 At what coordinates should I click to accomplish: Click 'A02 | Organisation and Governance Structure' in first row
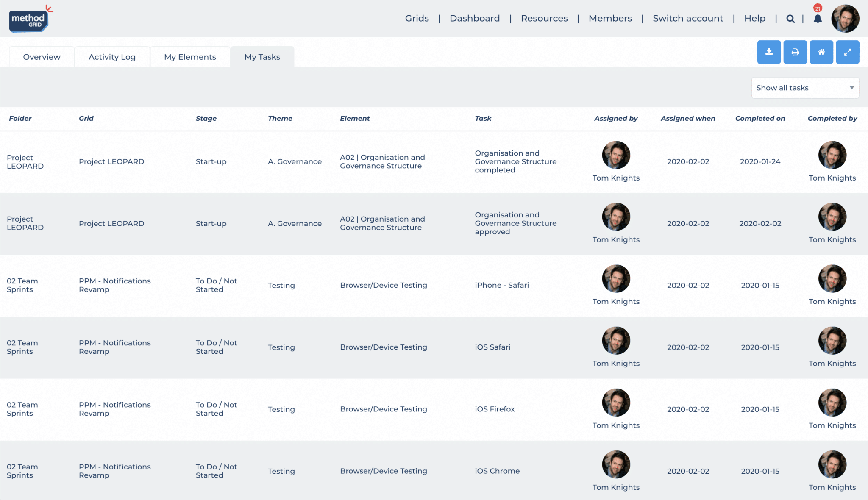click(x=382, y=161)
